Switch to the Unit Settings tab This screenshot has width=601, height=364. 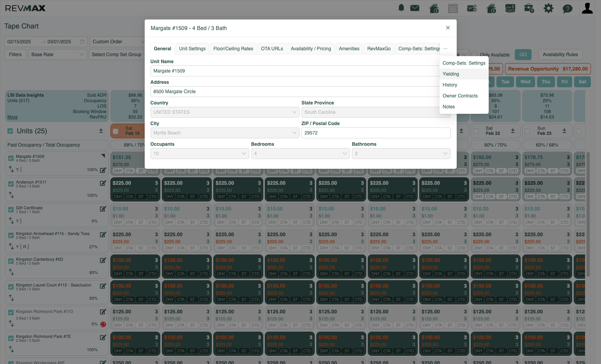192,49
